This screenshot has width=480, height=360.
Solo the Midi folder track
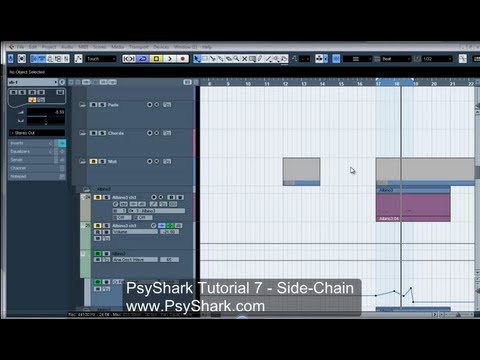click(x=102, y=162)
